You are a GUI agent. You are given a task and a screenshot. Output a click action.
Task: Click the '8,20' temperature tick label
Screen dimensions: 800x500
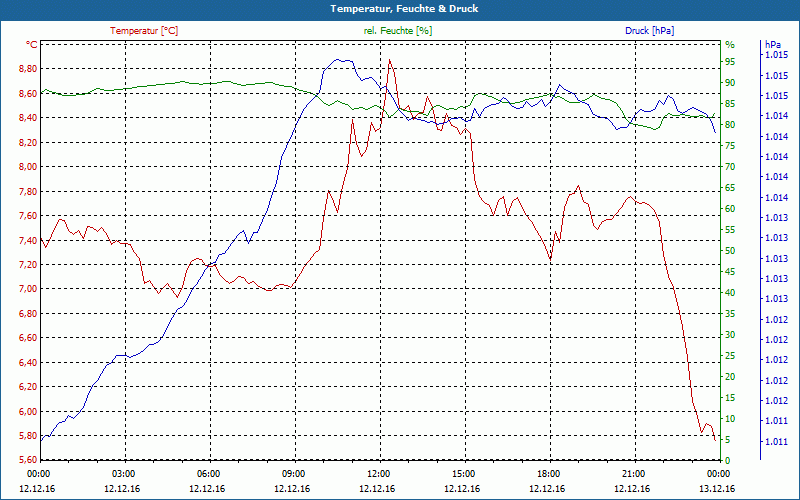(x=28, y=142)
